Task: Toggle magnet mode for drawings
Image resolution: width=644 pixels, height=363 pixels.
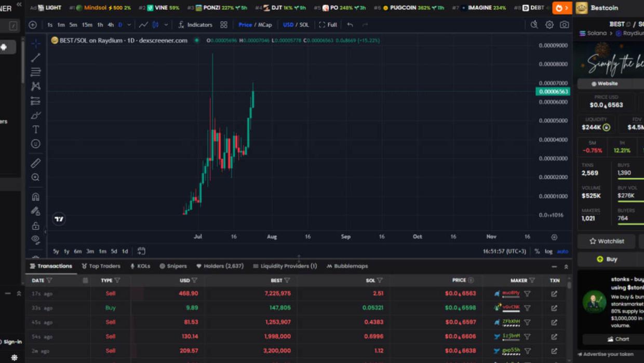Action: (35, 197)
